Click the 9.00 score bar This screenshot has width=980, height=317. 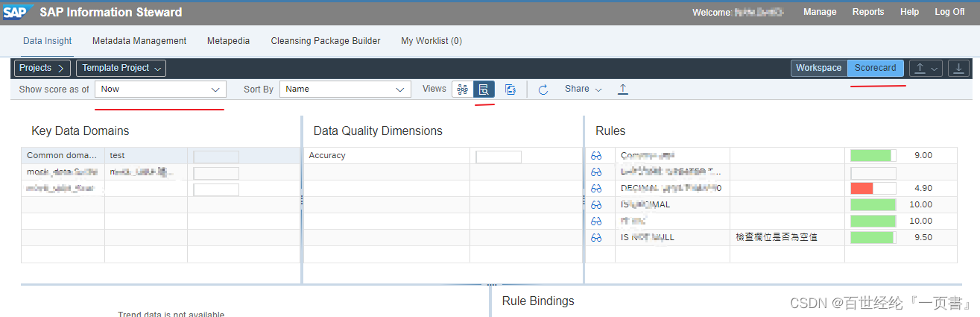(x=873, y=155)
